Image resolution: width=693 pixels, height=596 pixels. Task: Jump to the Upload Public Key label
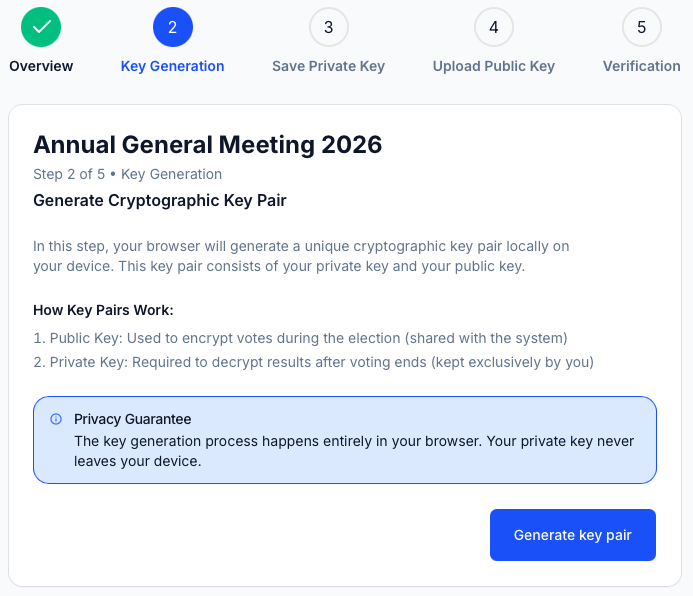tap(493, 66)
